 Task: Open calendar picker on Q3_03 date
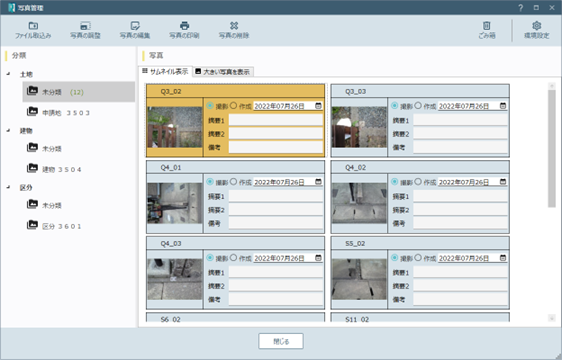[x=503, y=106]
